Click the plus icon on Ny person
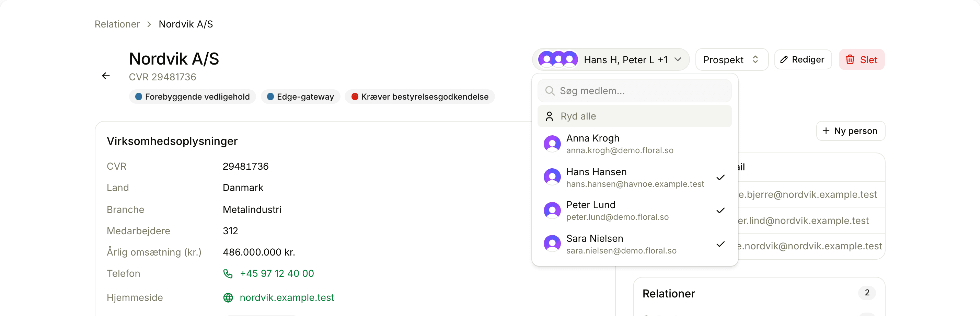The height and width of the screenshot is (316, 980). [x=826, y=131]
